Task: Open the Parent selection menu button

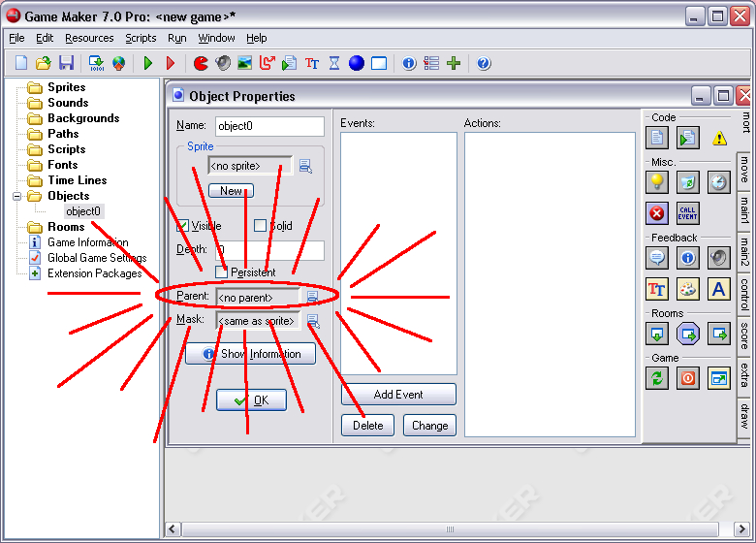Action: tap(312, 297)
